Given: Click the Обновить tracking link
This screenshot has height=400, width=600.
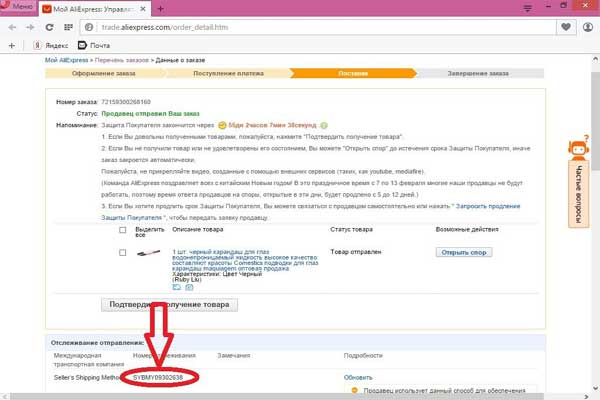Looking at the screenshot, I should (358, 377).
